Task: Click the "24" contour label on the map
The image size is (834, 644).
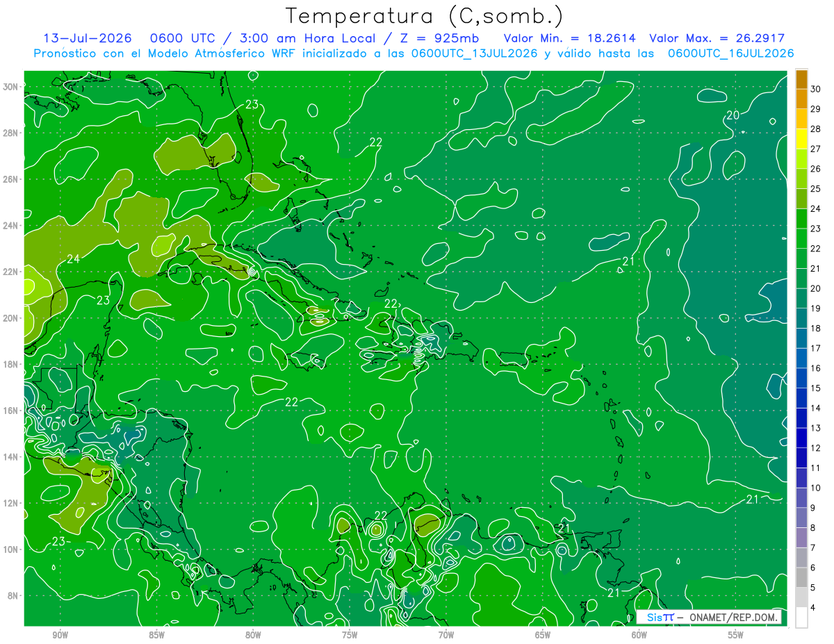Action: [x=73, y=259]
